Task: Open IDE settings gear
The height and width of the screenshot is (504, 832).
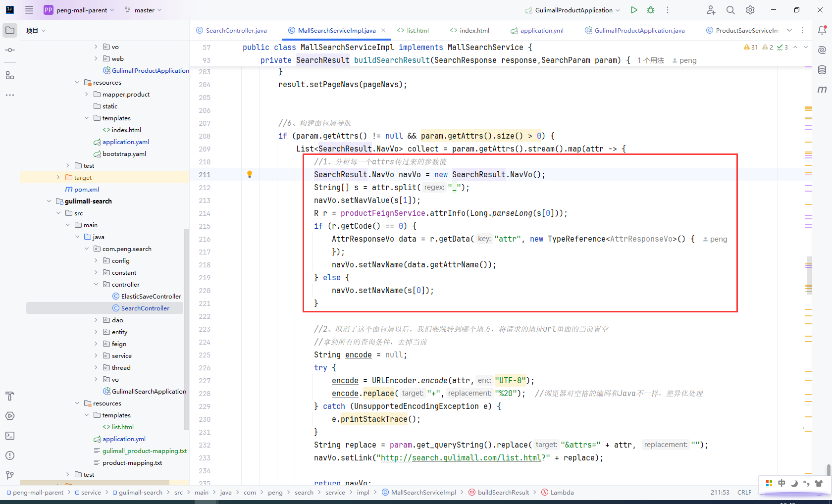Action: click(750, 10)
